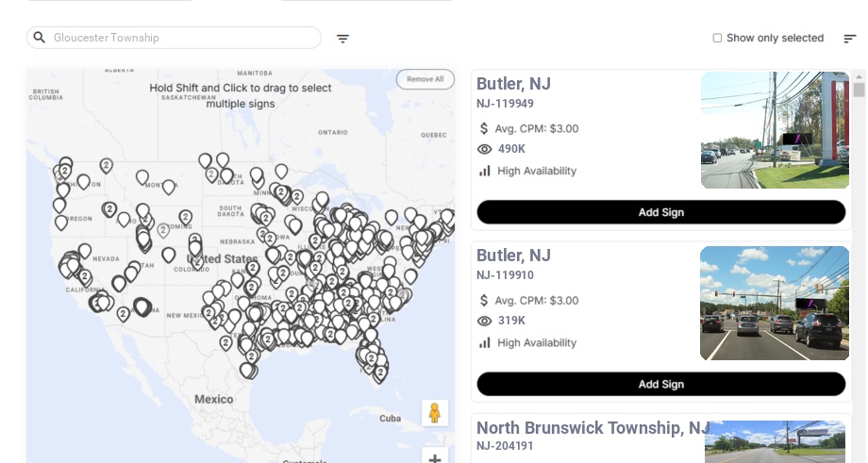
Task: Select the North Brunswick Township, NJ listing title
Action: coord(593,428)
